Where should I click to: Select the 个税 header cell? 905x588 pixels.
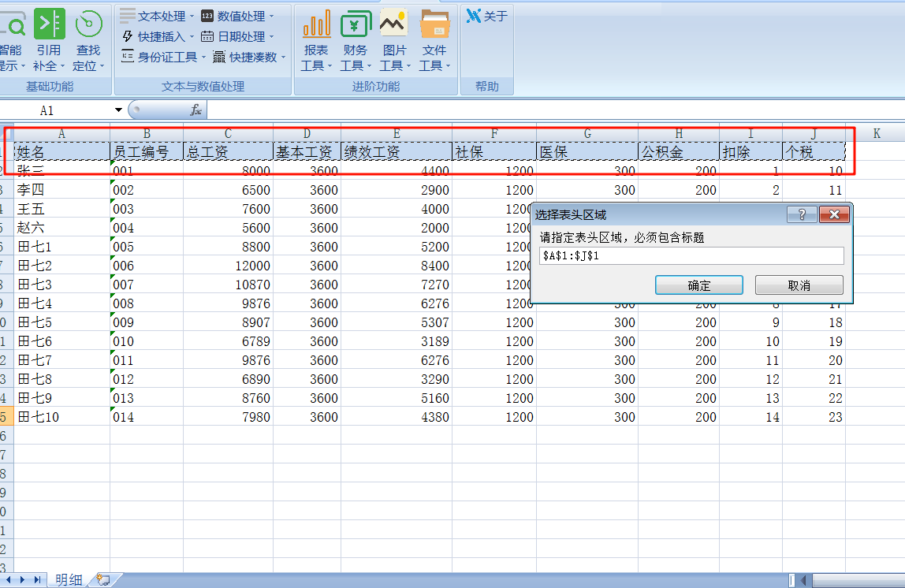click(x=814, y=152)
